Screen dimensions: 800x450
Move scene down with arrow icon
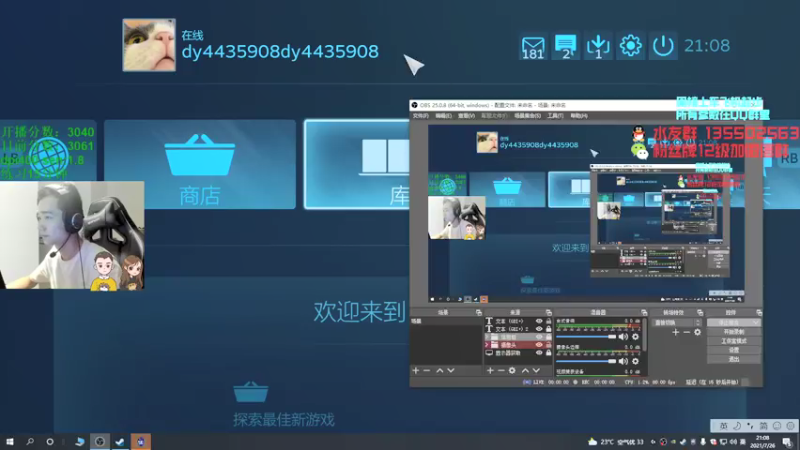[451, 370]
